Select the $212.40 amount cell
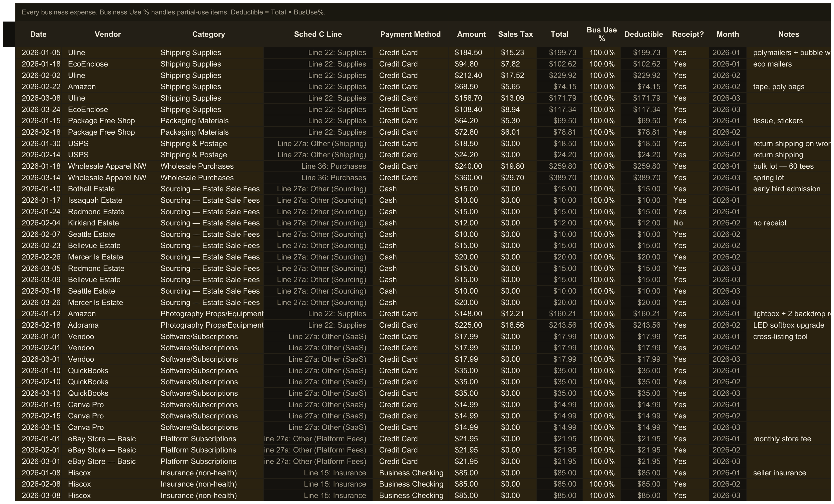Image resolution: width=834 pixels, height=504 pixels. click(471, 76)
